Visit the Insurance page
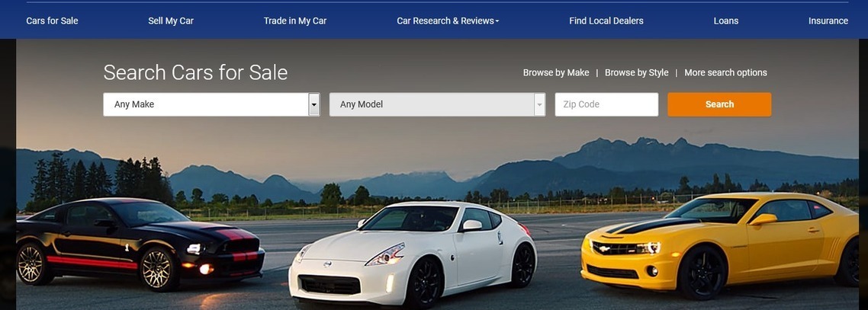The width and height of the screenshot is (868, 310). click(828, 21)
